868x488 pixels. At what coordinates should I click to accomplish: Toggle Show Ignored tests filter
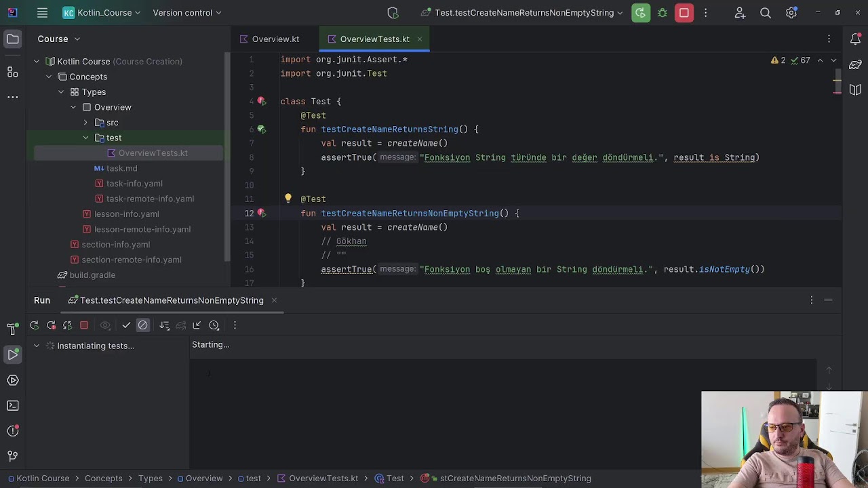point(143,325)
